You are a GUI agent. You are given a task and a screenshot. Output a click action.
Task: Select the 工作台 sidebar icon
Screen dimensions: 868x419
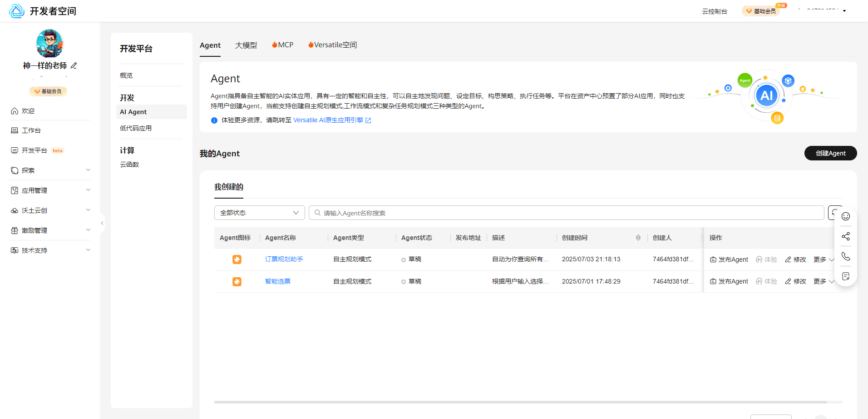[14, 130]
